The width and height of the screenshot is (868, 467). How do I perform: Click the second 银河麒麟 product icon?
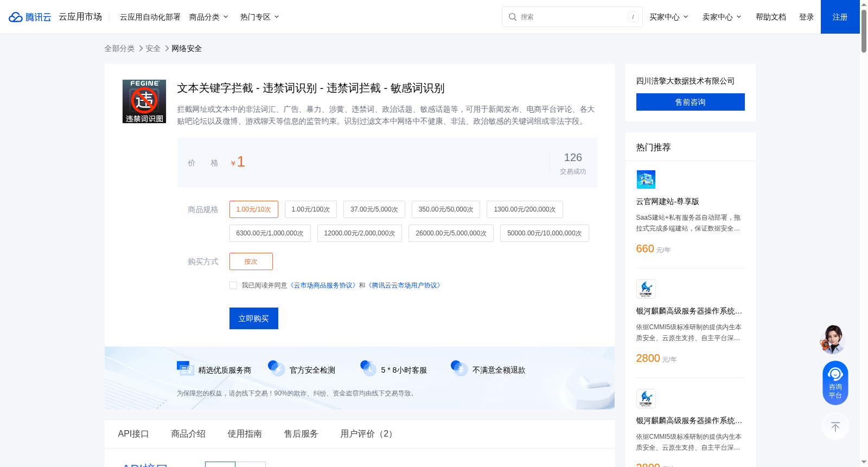click(646, 399)
